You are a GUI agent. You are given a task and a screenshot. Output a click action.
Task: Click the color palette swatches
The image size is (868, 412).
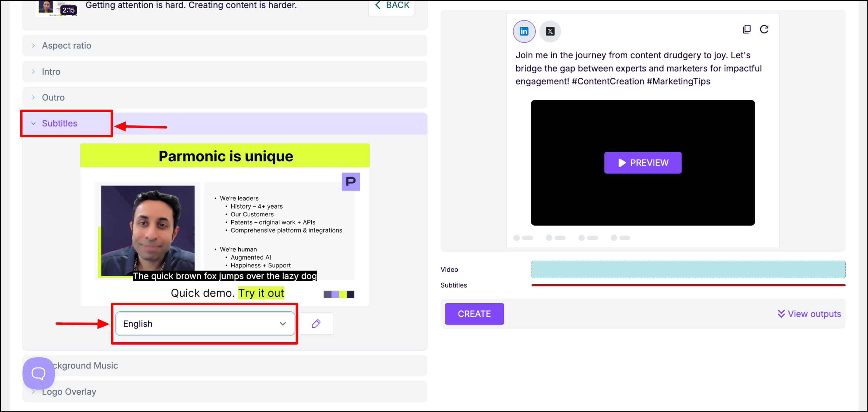coord(339,294)
